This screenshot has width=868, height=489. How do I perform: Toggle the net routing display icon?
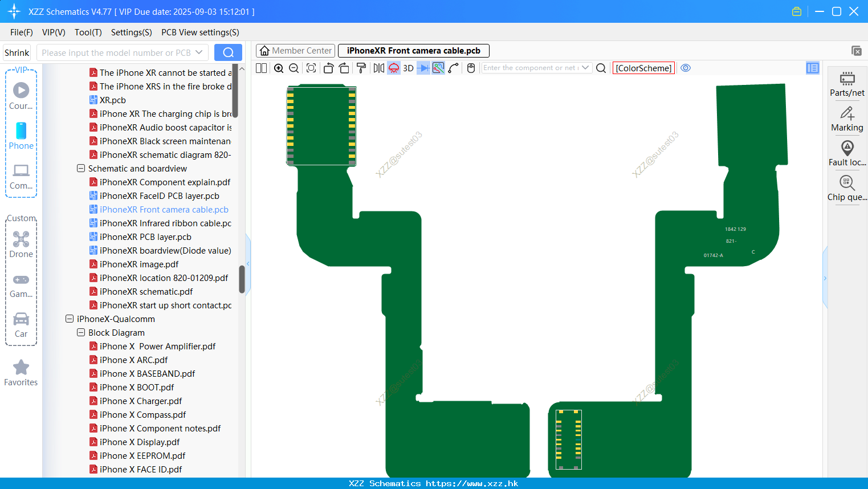click(438, 68)
